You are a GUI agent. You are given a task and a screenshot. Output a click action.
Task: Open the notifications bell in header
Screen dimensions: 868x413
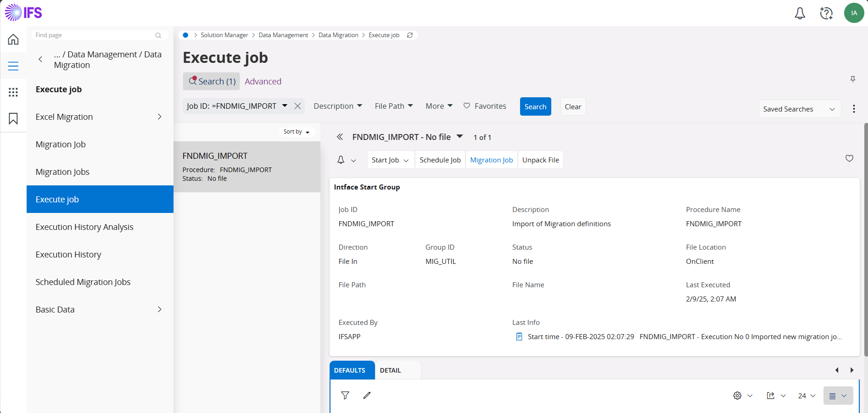point(800,13)
